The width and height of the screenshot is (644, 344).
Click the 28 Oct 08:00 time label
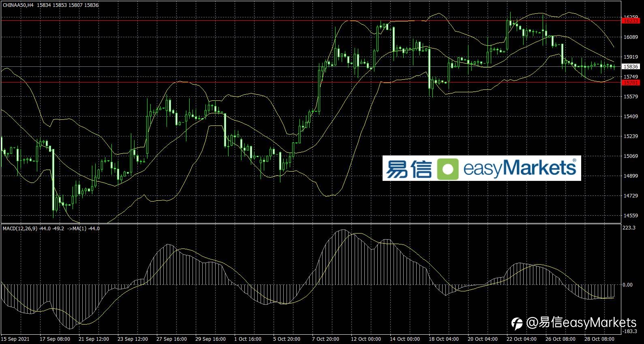pos(599,339)
